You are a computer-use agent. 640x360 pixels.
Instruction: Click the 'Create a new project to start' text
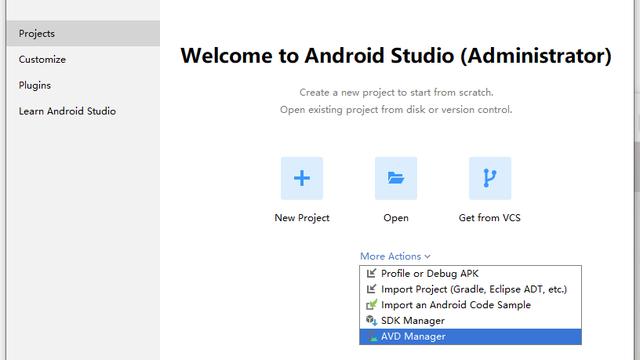396,93
